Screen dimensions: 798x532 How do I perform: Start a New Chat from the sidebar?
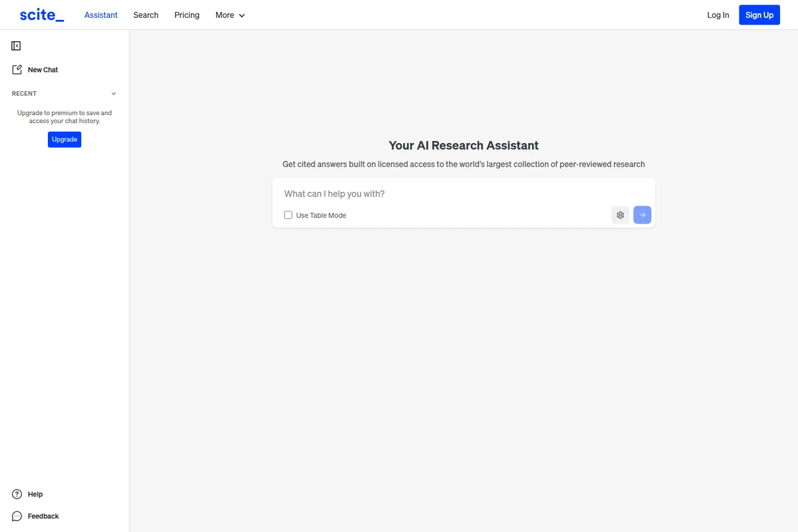(x=43, y=69)
